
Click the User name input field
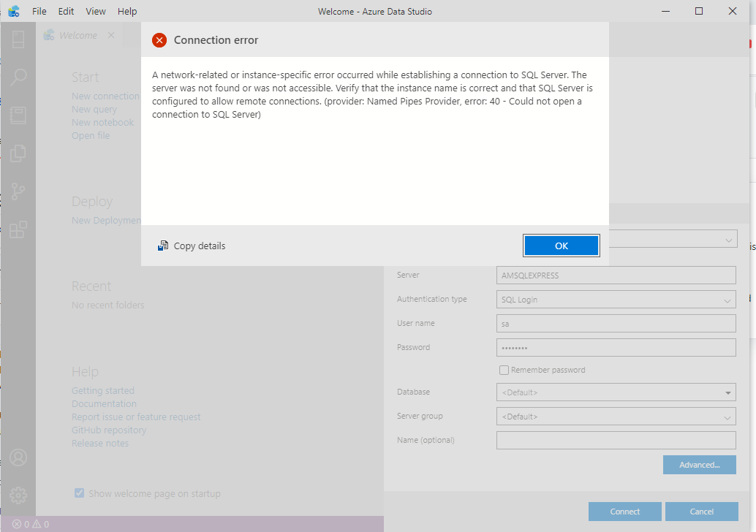click(616, 323)
